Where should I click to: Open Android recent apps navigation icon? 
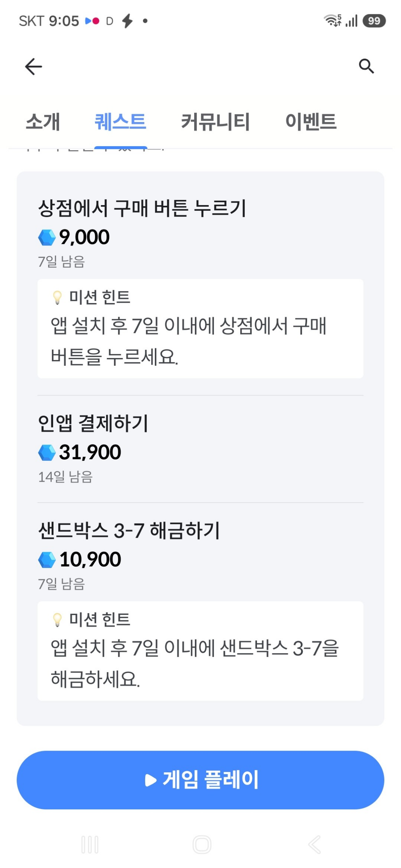pyautogui.click(x=90, y=844)
